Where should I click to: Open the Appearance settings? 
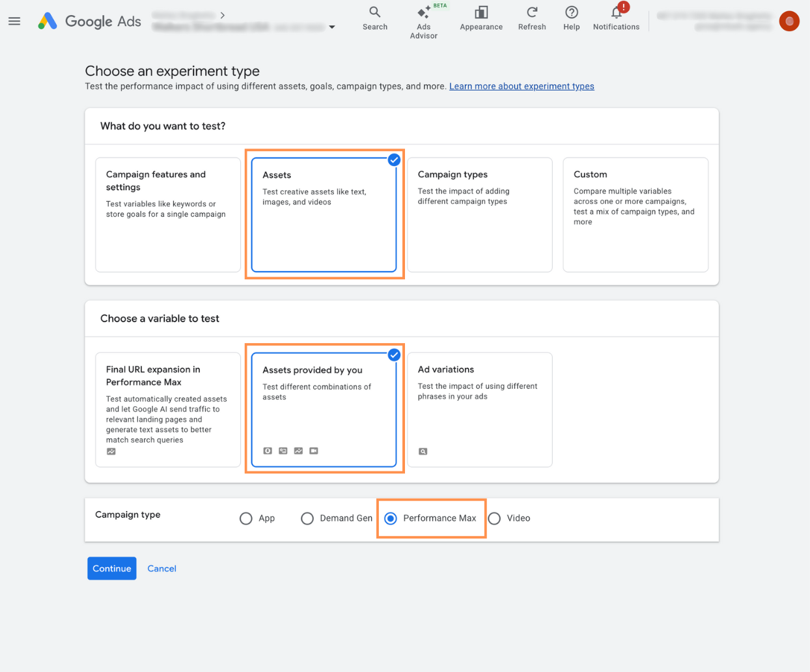(x=481, y=18)
